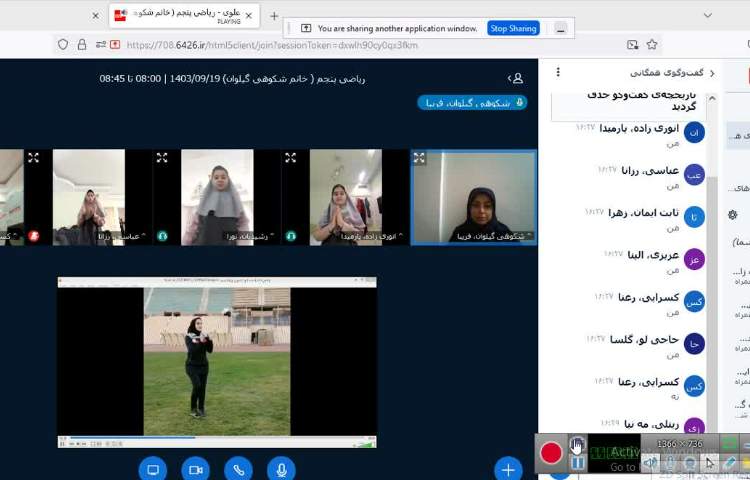750x480 pixels.
Task: Click the picture-in-picture icon in the address bar
Action: (x=632, y=45)
